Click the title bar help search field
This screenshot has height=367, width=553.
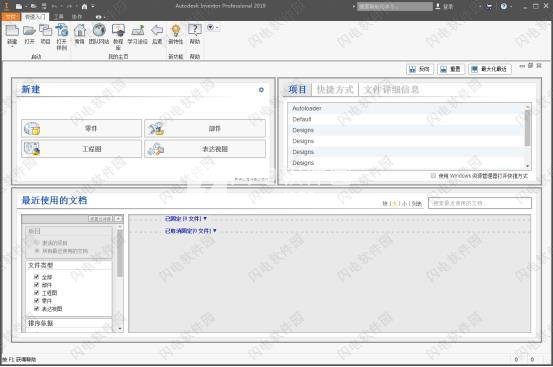[395, 6]
